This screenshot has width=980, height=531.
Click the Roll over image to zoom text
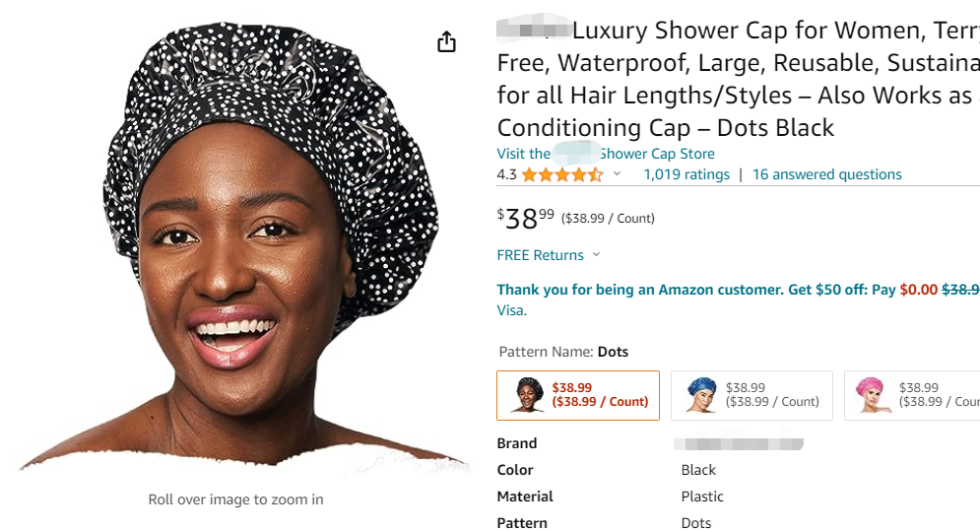tap(235, 499)
